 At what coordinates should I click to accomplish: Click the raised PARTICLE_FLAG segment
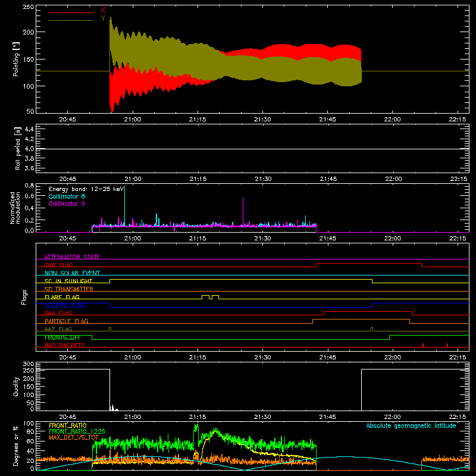(361, 320)
